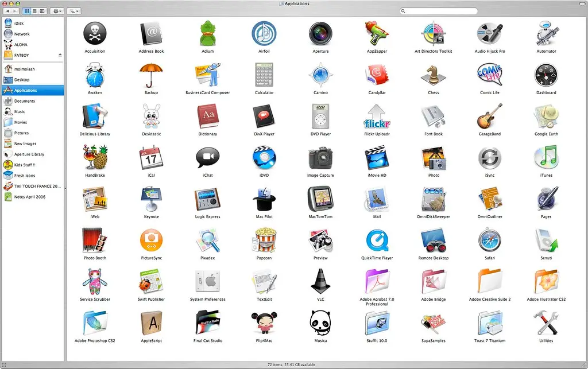588x369 pixels.
Task: Click the GarageBand guitar icon
Action: tap(490, 116)
